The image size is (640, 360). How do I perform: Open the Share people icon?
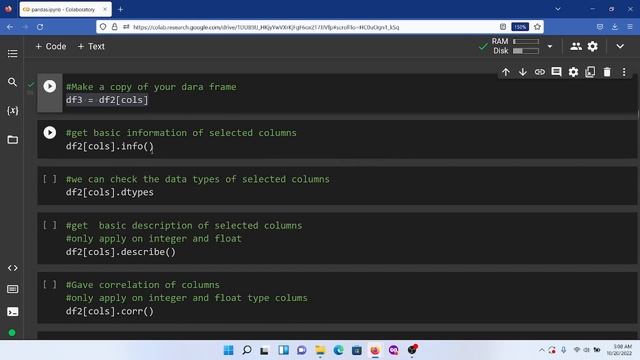pyautogui.click(x=576, y=47)
